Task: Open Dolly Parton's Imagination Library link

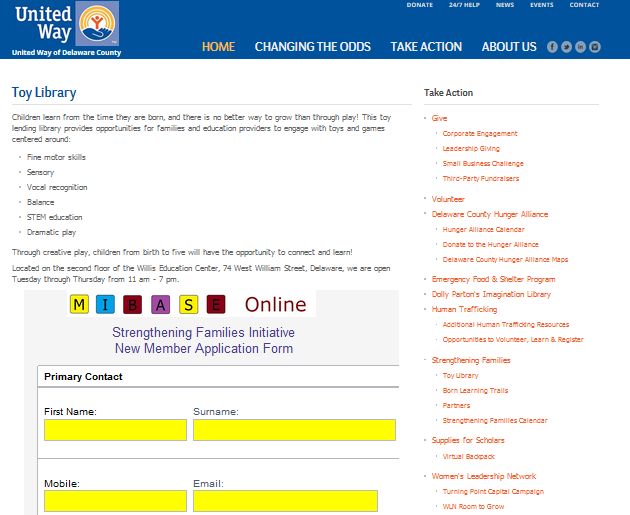Action: coord(491,294)
